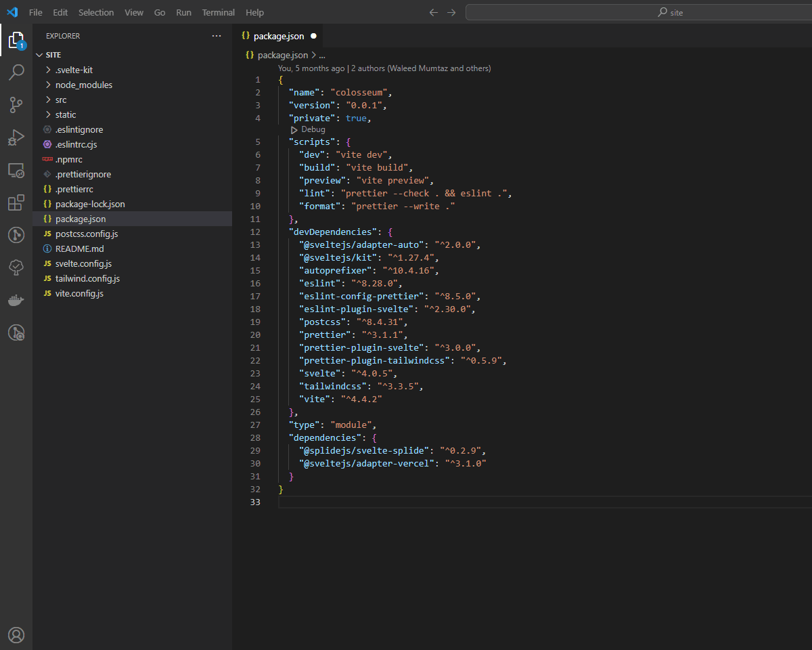
Task: Expand the .svelte-kit folder
Action: [x=74, y=70]
